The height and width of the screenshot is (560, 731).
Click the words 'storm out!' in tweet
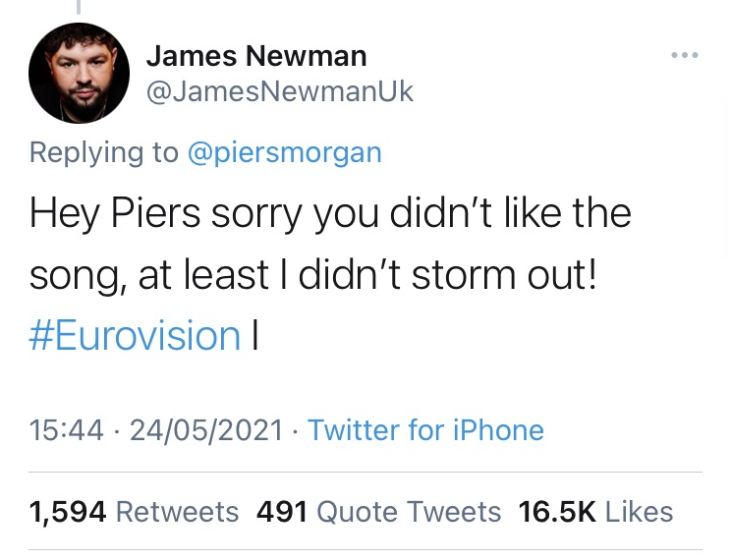pyautogui.click(x=504, y=275)
